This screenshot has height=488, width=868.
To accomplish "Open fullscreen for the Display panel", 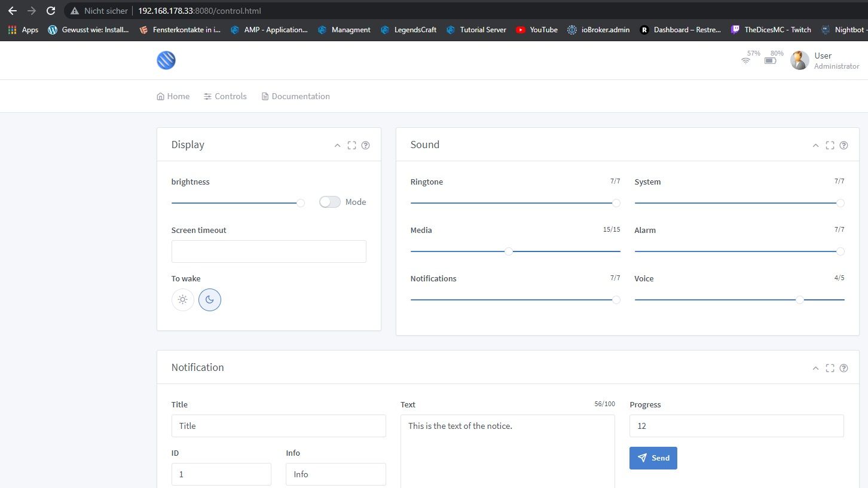I will [352, 145].
